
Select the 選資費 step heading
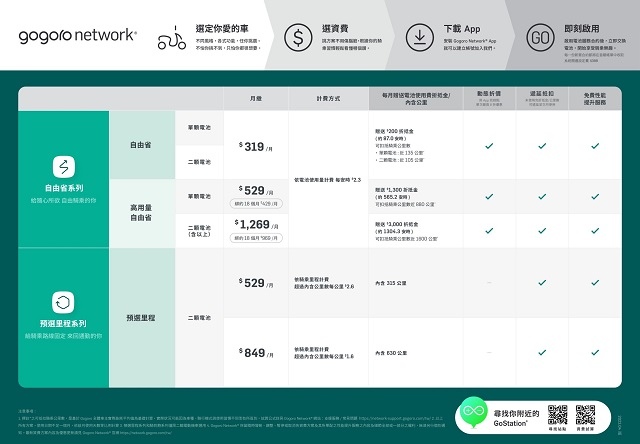[335, 29]
